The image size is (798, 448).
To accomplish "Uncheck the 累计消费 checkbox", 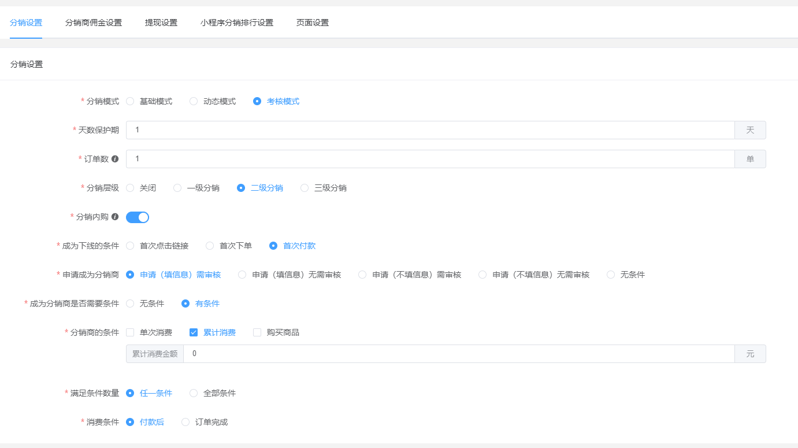I will pyautogui.click(x=193, y=332).
